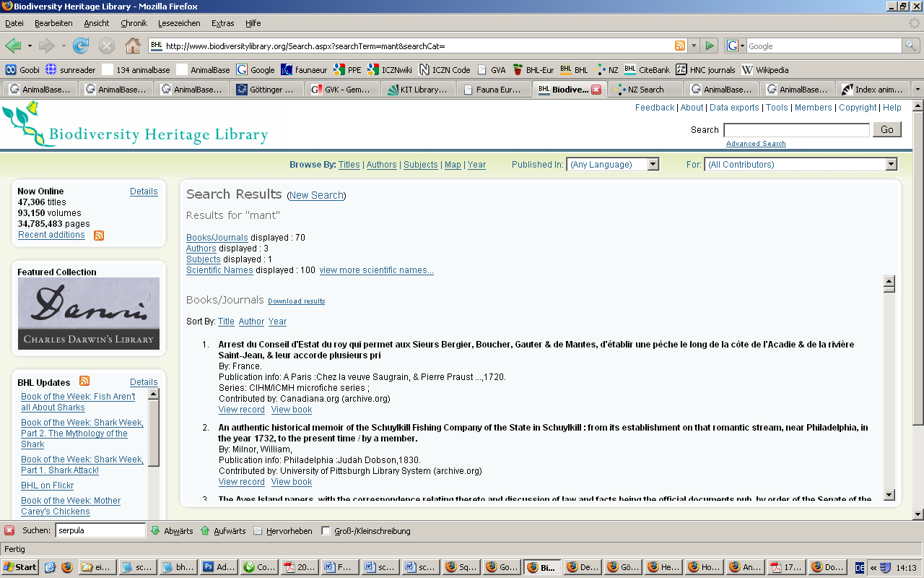The height and width of the screenshot is (578, 924).
Task: Click into the BHL Search text field
Action: (796, 130)
